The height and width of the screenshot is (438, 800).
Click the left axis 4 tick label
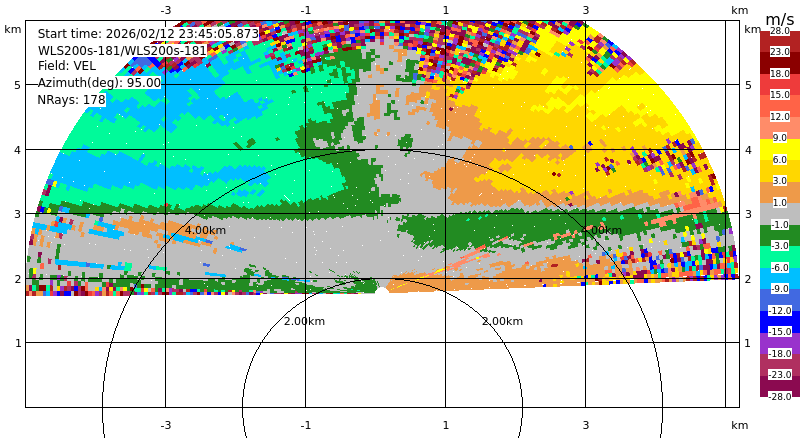click(18, 150)
